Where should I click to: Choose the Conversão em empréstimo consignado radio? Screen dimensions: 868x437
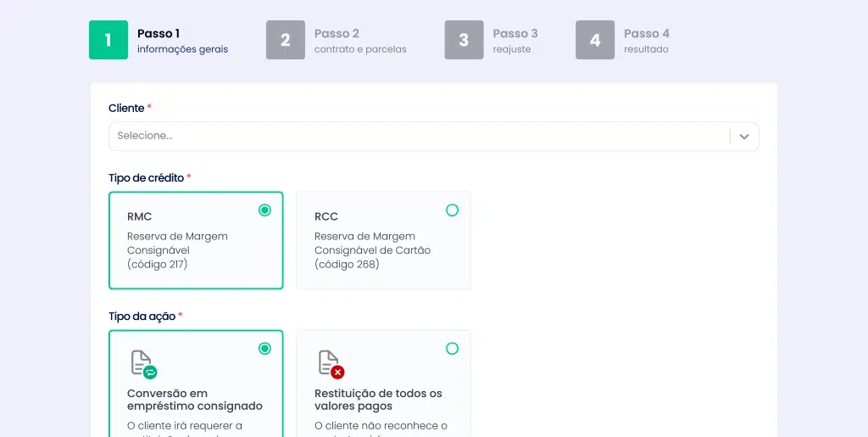coord(264,349)
